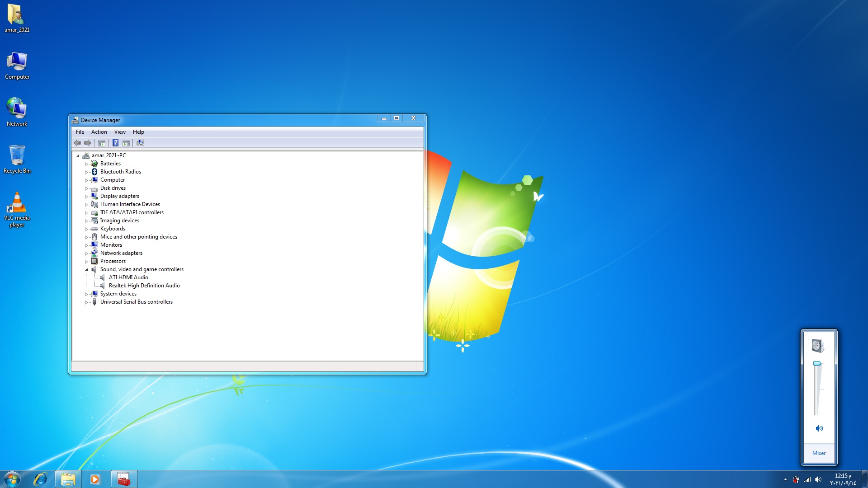
Task: Expand the Disk drives category
Action: 86,188
